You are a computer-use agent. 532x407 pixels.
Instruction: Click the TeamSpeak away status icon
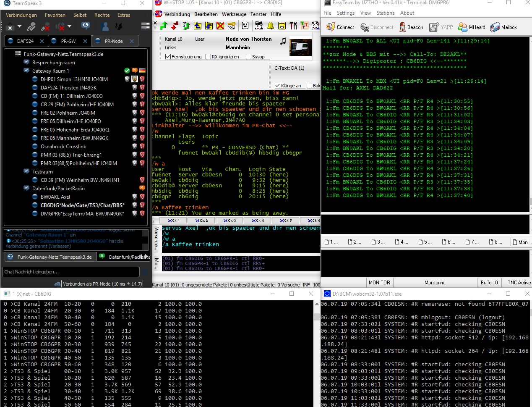pos(10,27)
